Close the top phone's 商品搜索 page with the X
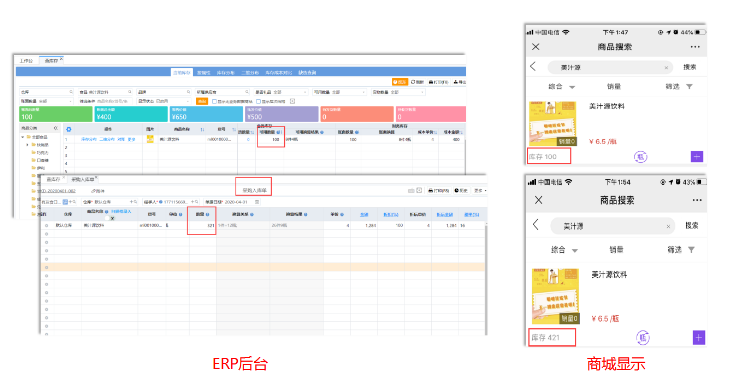739x390 pixels. [535, 47]
